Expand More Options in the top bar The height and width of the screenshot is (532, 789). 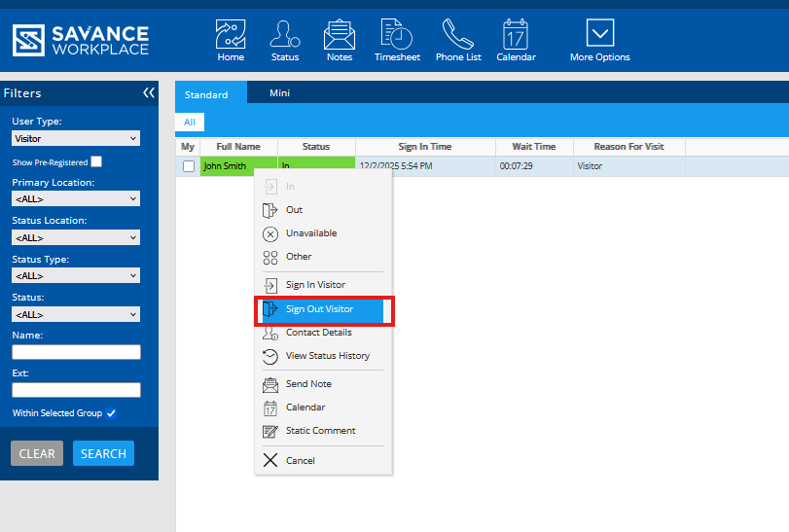pos(600,40)
